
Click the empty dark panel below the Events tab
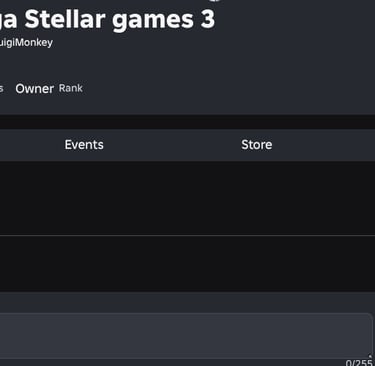(187, 198)
